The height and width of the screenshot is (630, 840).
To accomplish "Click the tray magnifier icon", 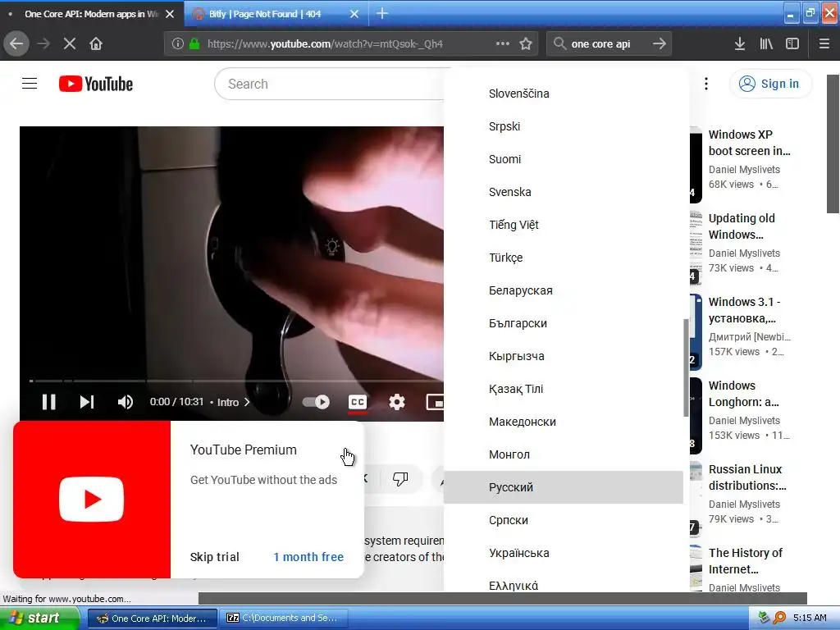I will tap(779, 619).
